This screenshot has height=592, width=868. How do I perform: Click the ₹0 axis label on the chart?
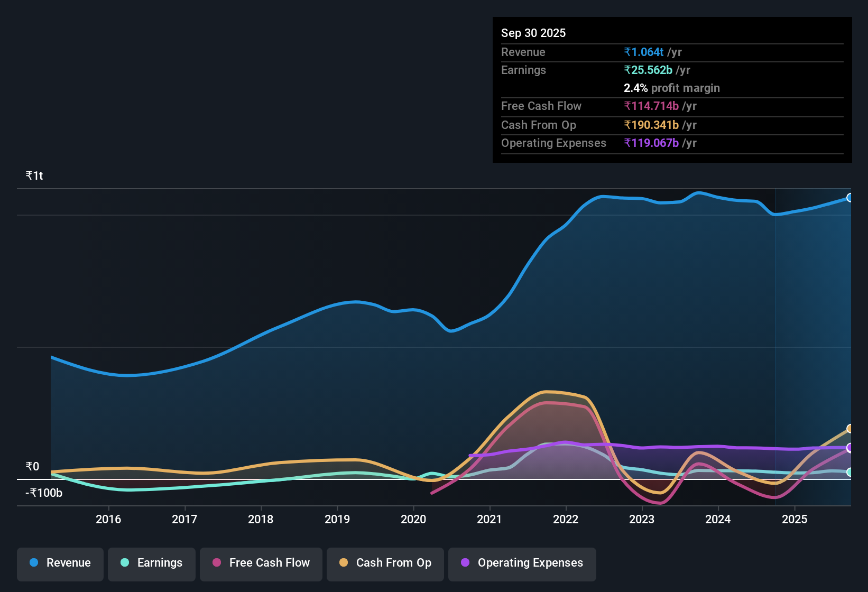coord(32,467)
